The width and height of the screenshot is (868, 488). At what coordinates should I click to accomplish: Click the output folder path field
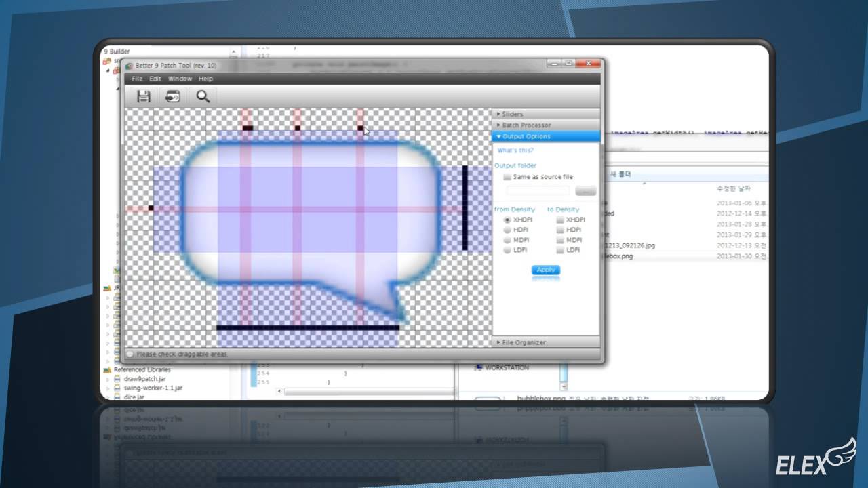[538, 190]
